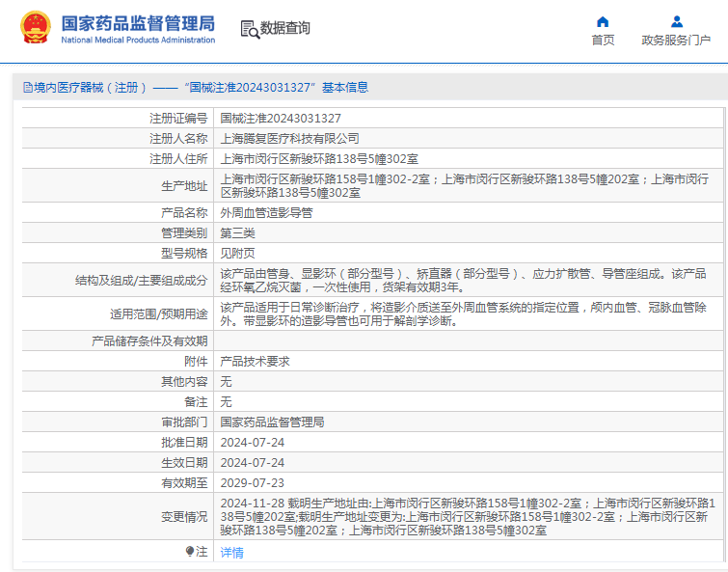728x572 pixels.
Task: Click the 注册证编号 label
Action: 178,119
